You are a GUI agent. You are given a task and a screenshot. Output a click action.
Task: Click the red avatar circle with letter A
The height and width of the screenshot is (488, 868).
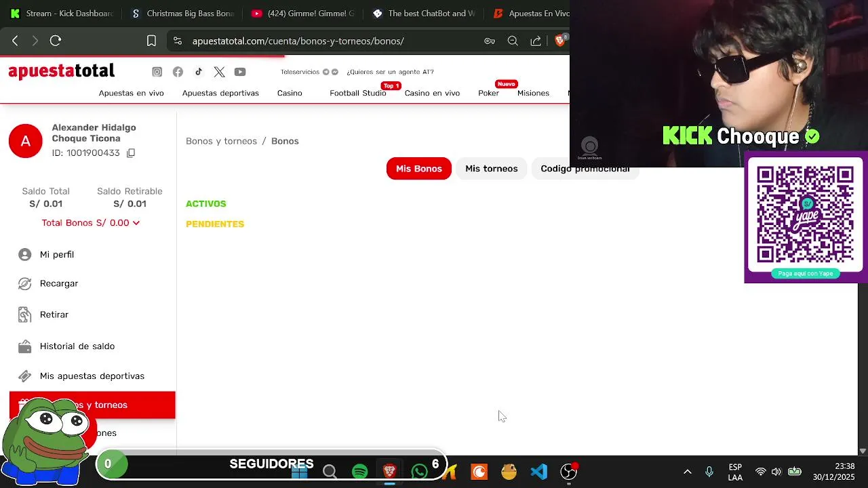coord(26,141)
